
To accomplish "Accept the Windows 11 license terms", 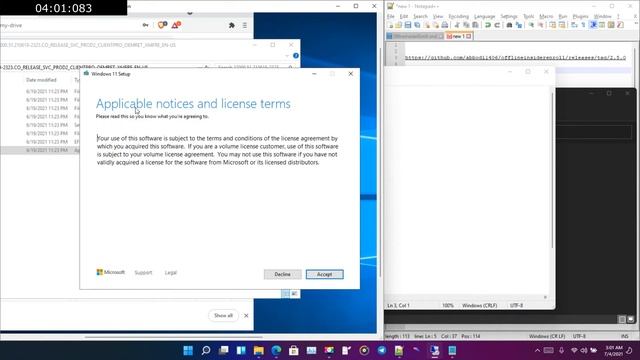I will click(x=324, y=274).
